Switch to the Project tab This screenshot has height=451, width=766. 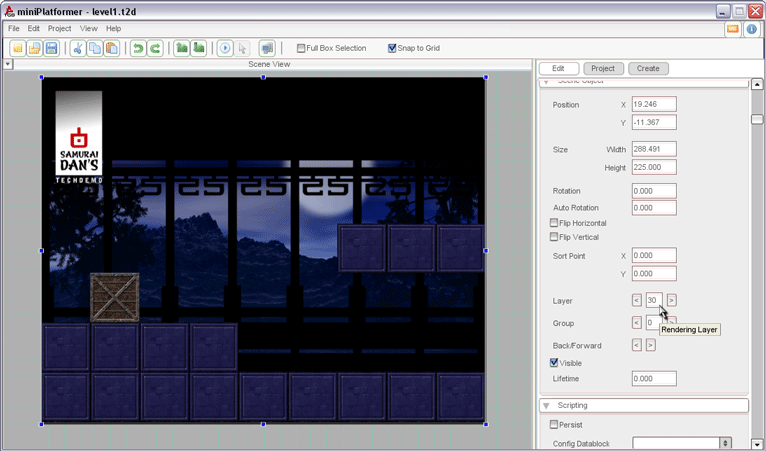(x=603, y=68)
